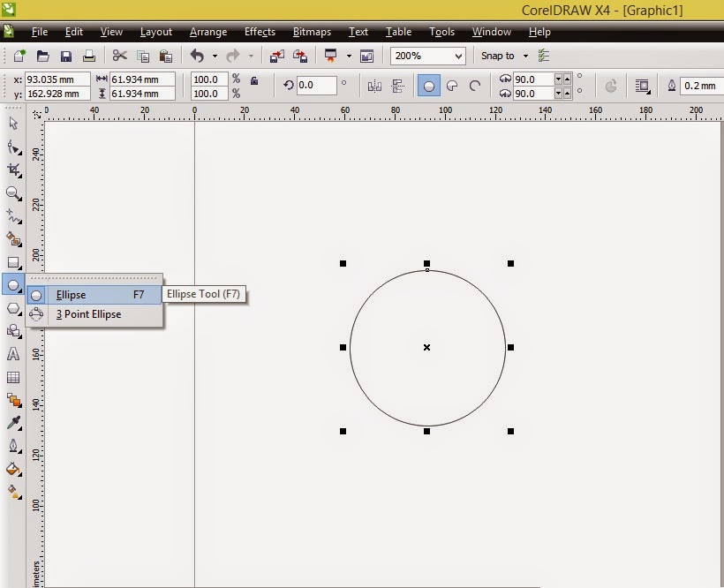Open the File menu
Screen dimensions: 724x588
pos(39,32)
